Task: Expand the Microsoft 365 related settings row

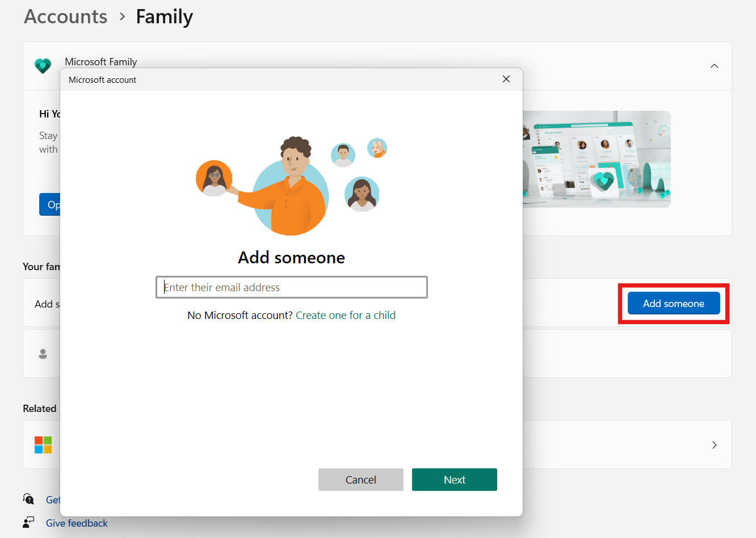Action: [x=714, y=445]
